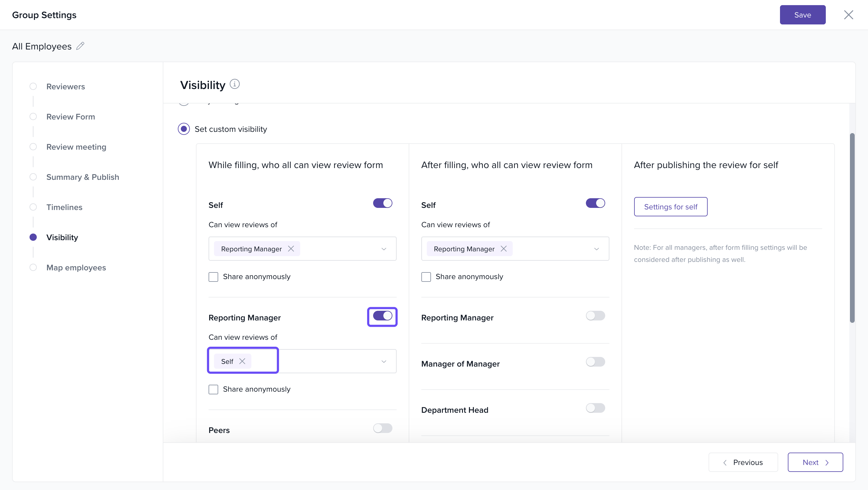Expand the Reporting Manager's Self dropdown arrow
Image resolution: width=868 pixels, height=490 pixels.
tap(383, 361)
